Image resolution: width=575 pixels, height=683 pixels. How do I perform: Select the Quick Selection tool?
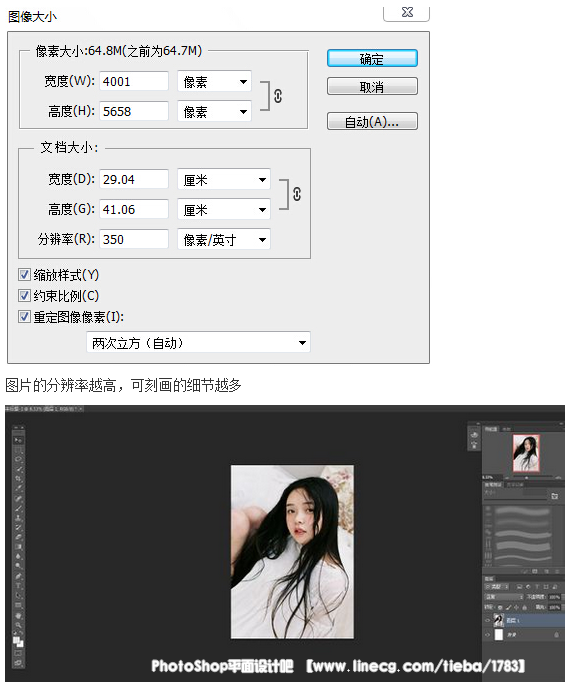click(x=18, y=469)
